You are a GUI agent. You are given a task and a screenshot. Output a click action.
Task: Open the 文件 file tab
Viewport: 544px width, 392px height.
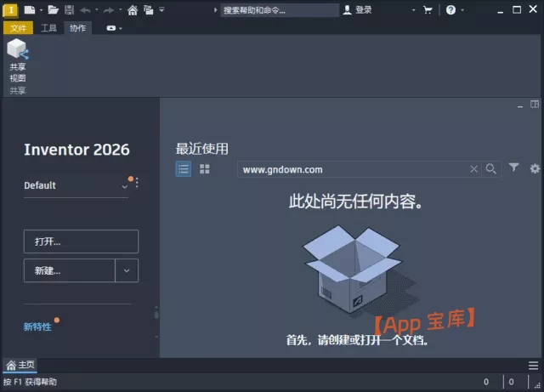[x=18, y=28]
